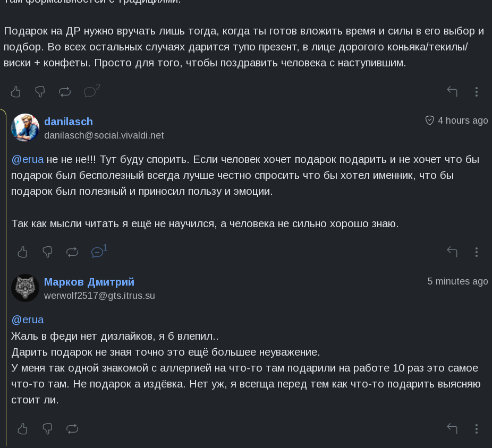Open the three-dot menu on danilasch's reply
The width and height of the screenshot is (492, 448).
pyautogui.click(x=477, y=252)
